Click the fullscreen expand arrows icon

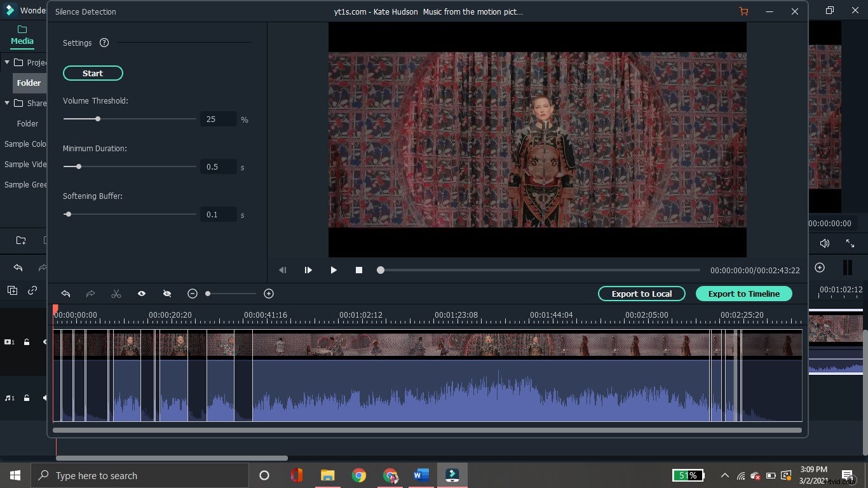[850, 243]
